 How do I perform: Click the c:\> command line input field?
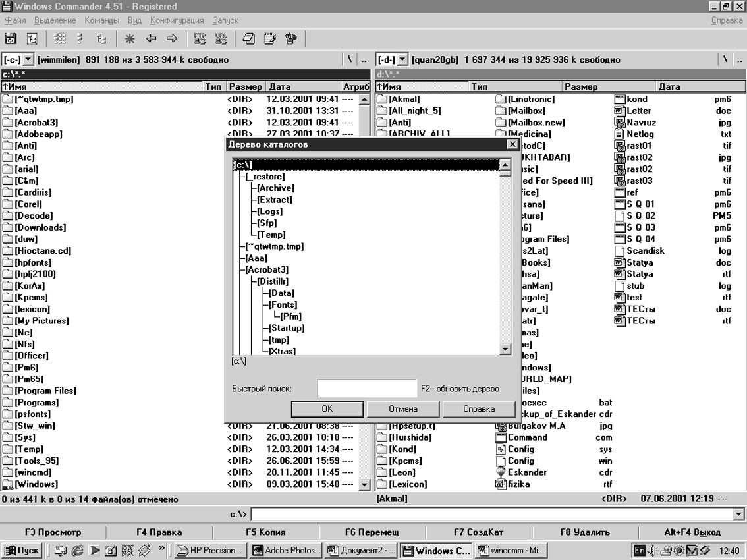[x=492, y=515]
